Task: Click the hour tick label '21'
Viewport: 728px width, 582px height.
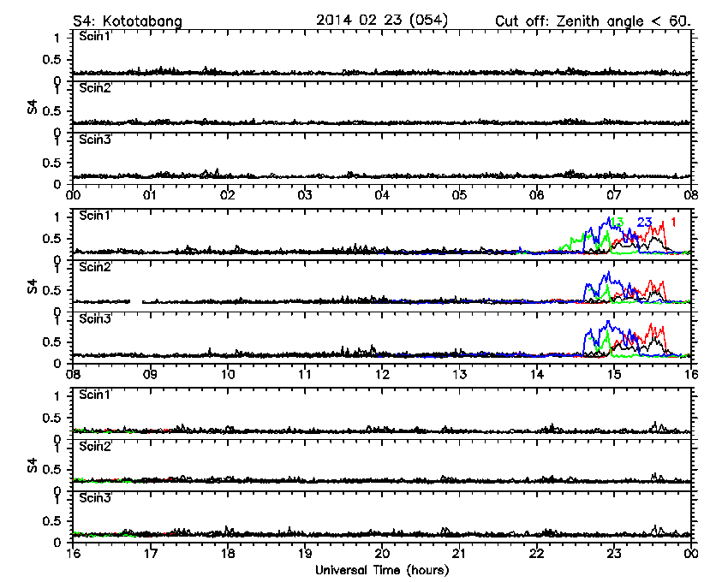Action: pos(459,553)
